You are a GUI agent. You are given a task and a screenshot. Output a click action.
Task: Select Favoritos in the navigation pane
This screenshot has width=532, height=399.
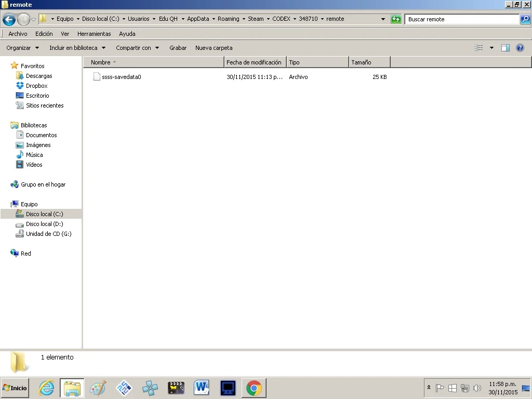(33, 66)
